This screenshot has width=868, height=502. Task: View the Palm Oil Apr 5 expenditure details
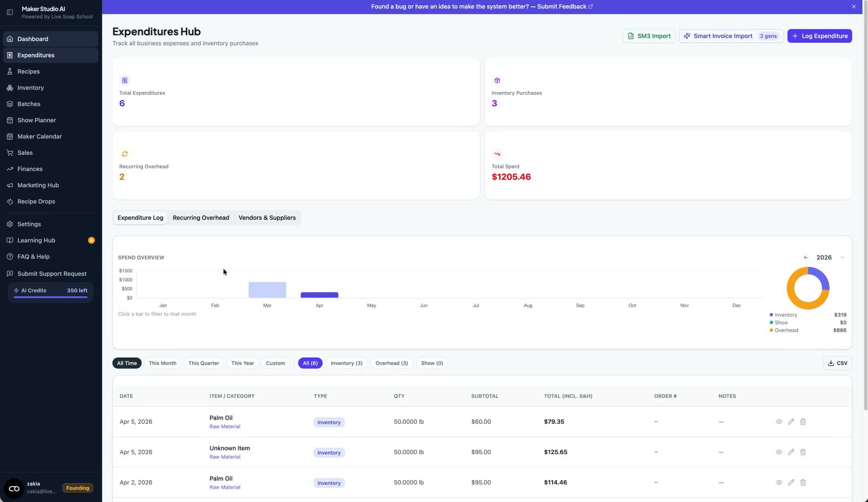click(779, 422)
